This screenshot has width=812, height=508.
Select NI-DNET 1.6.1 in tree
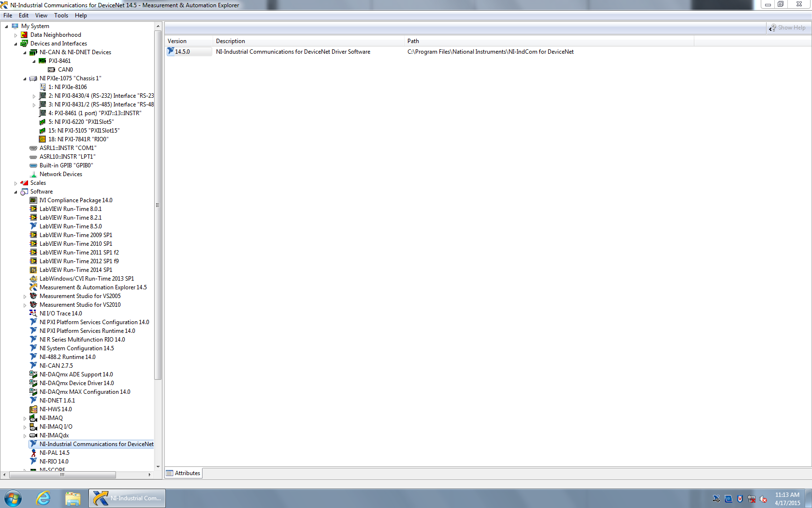pos(57,401)
